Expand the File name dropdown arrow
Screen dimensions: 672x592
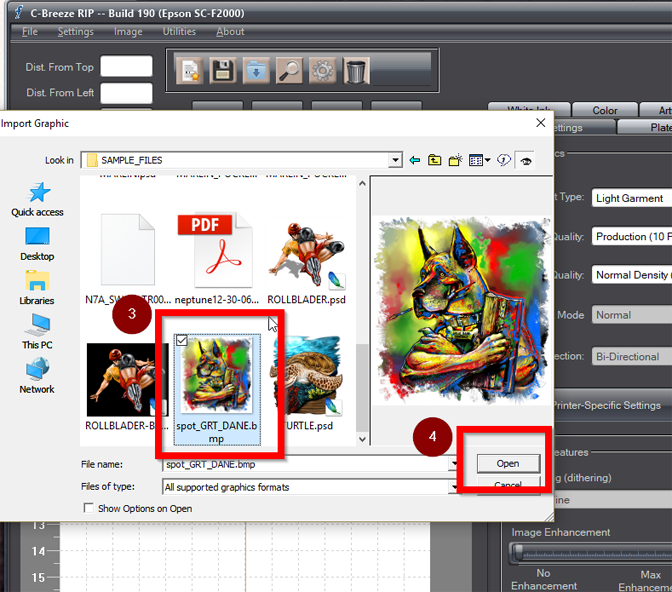[x=453, y=464]
